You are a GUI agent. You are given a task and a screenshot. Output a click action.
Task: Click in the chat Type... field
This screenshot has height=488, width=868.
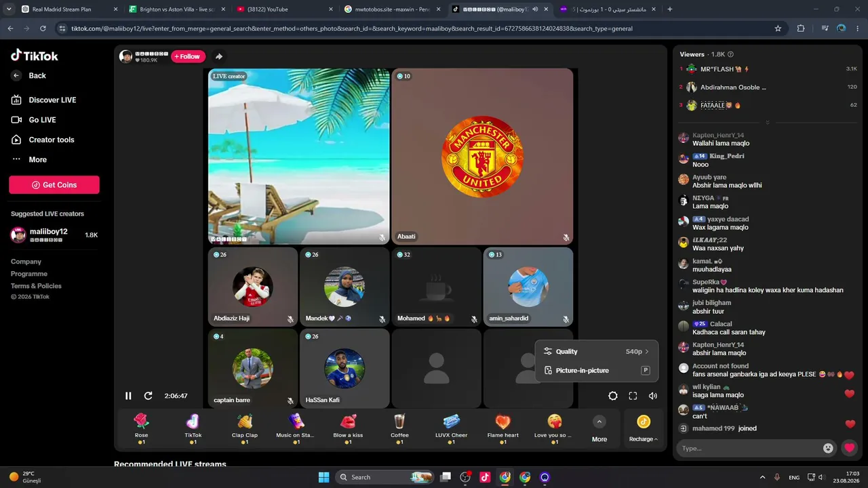(x=749, y=448)
